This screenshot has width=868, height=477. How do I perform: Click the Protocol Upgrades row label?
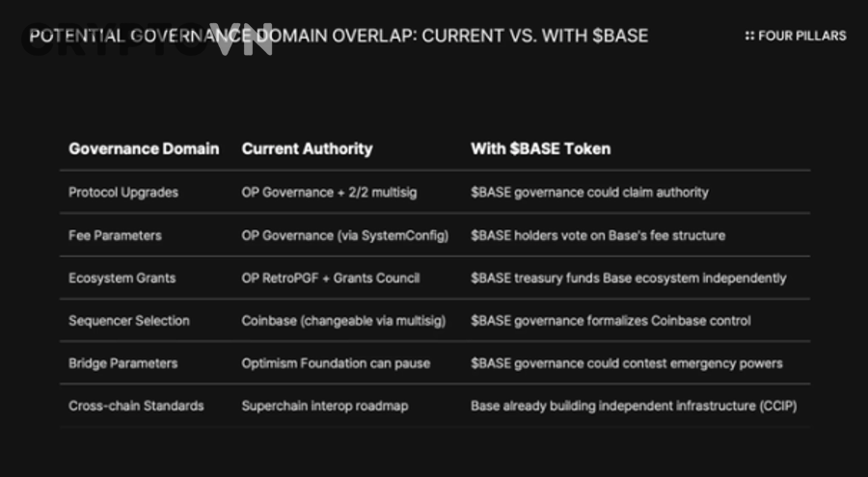(123, 193)
